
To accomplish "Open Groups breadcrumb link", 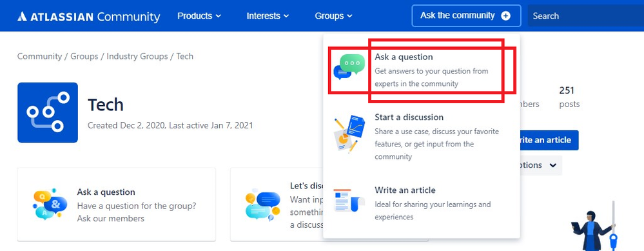I will tap(84, 56).
